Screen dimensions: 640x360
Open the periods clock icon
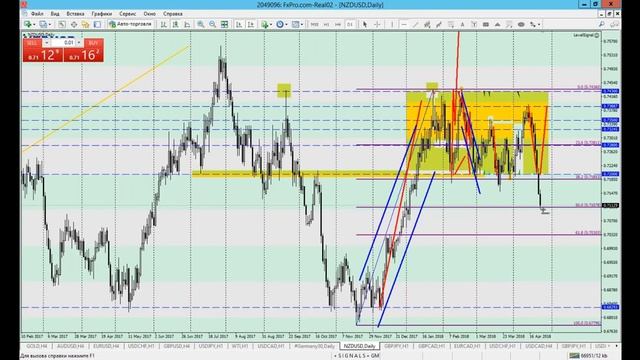pos(280,24)
